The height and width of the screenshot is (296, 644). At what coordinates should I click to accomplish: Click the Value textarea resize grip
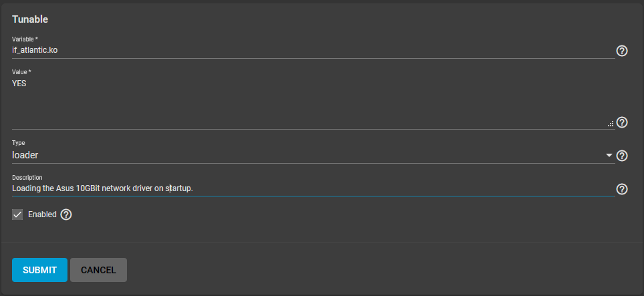[x=611, y=124]
